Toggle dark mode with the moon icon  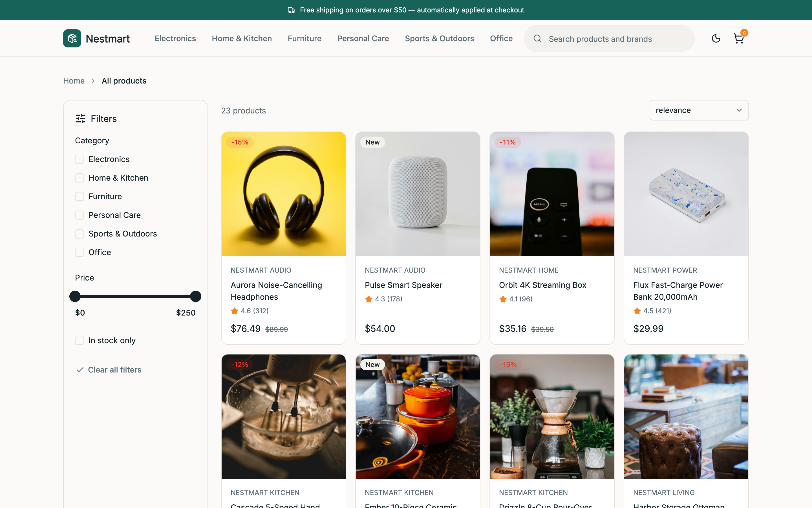716,38
